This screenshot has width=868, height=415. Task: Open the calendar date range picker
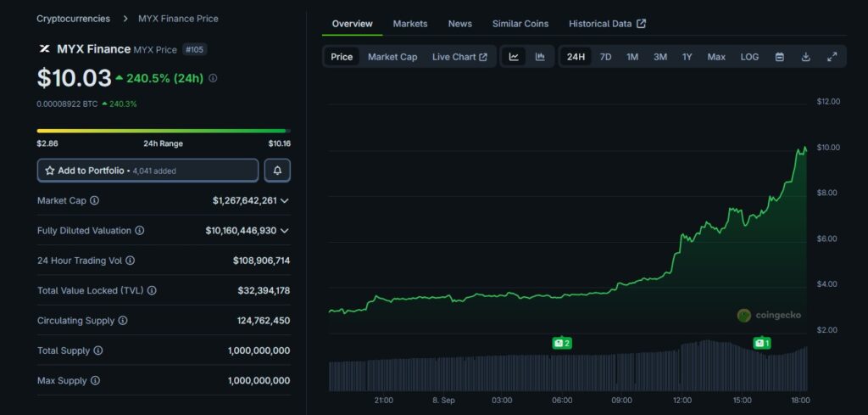click(x=780, y=57)
